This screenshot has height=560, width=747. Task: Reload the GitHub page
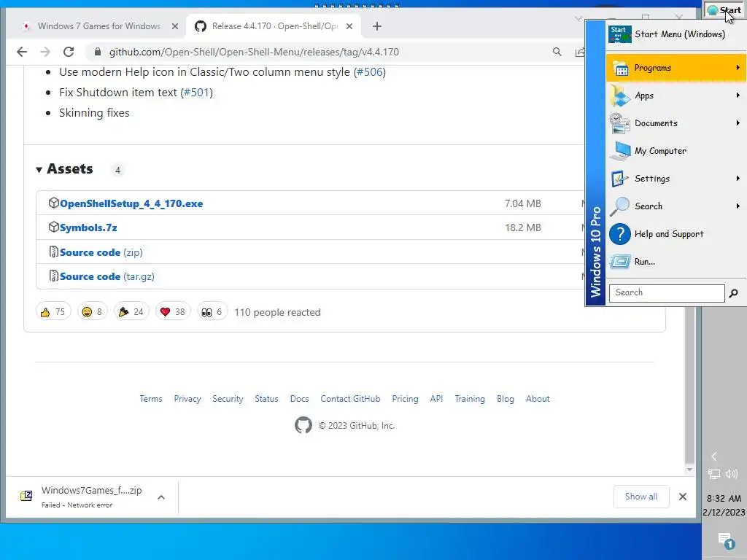[69, 52]
